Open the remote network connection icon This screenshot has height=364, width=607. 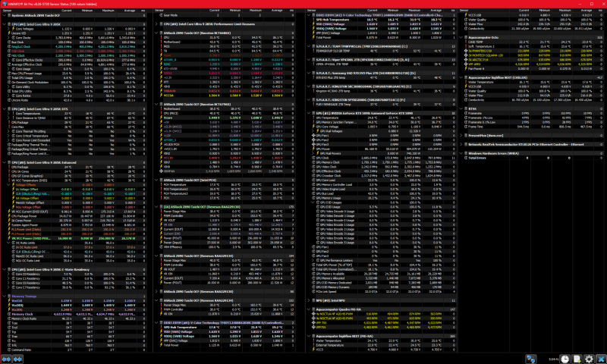coord(530,359)
